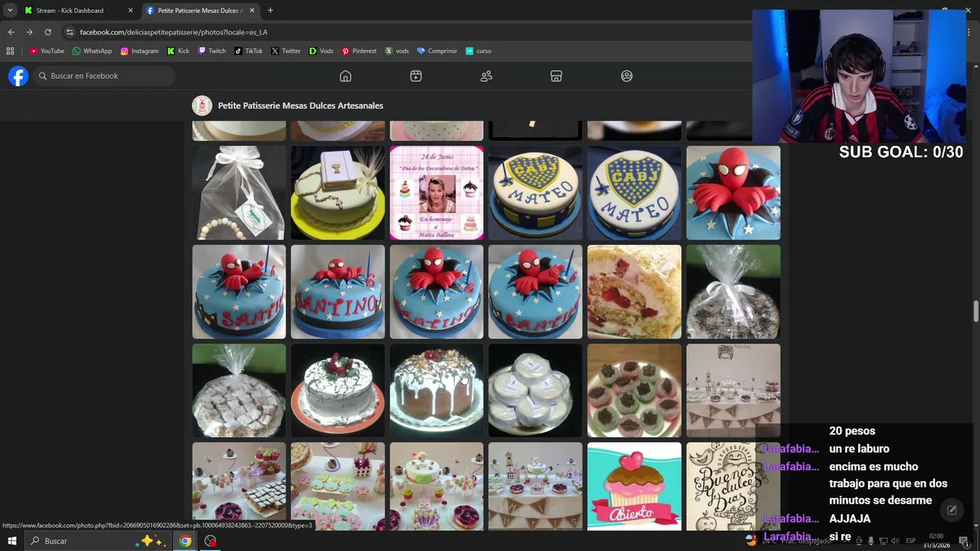Open the gift bag with white bow photo
This screenshot has width=980, height=551.
(x=239, y=193)
